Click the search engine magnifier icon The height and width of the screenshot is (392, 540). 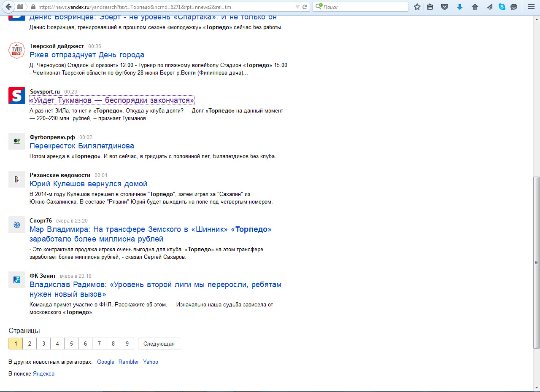pos(319,7)
